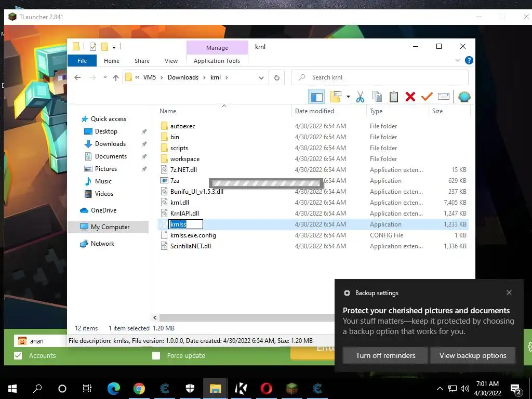
Task: Open the Share ribbon tab
Action: coord(142,61)
